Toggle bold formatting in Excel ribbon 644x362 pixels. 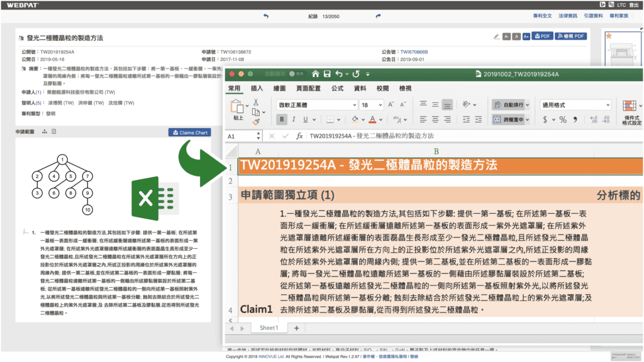tap(282, 119)
